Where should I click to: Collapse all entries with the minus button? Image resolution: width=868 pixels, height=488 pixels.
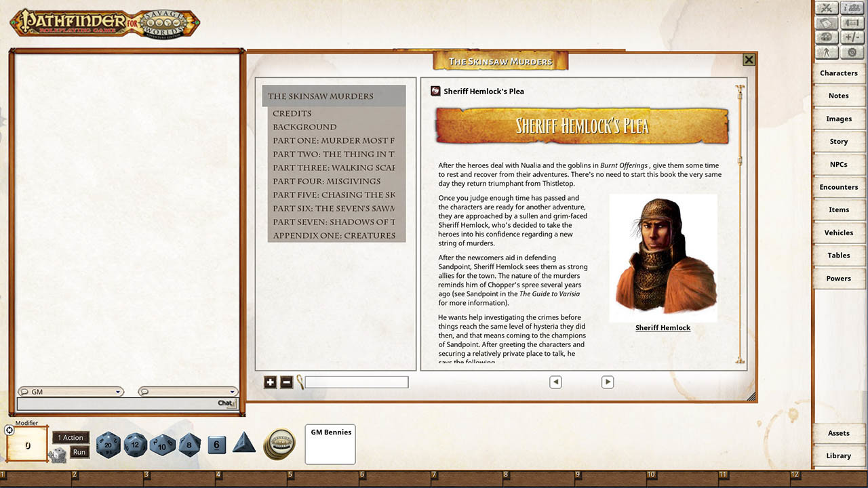pyautogui.click(x=286, y=382)
